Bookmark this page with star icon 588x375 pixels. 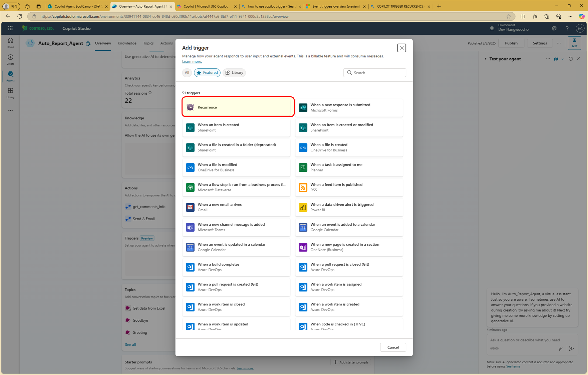pyautogui.click(x=509, y=16)
